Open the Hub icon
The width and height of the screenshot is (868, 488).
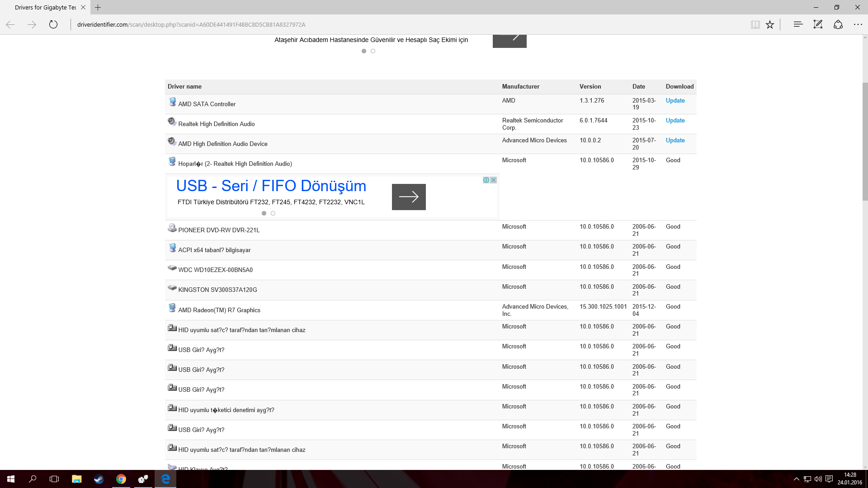coord(798,24)
